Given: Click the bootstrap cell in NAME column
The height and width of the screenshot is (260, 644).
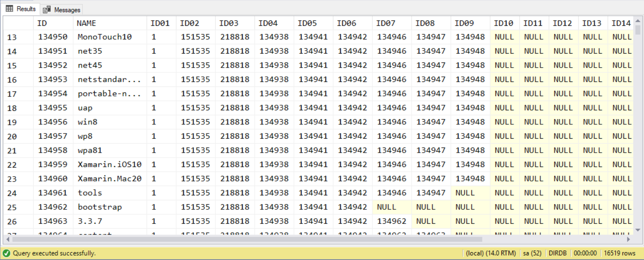Looking at the screenshot, I should tap(100, 207).
